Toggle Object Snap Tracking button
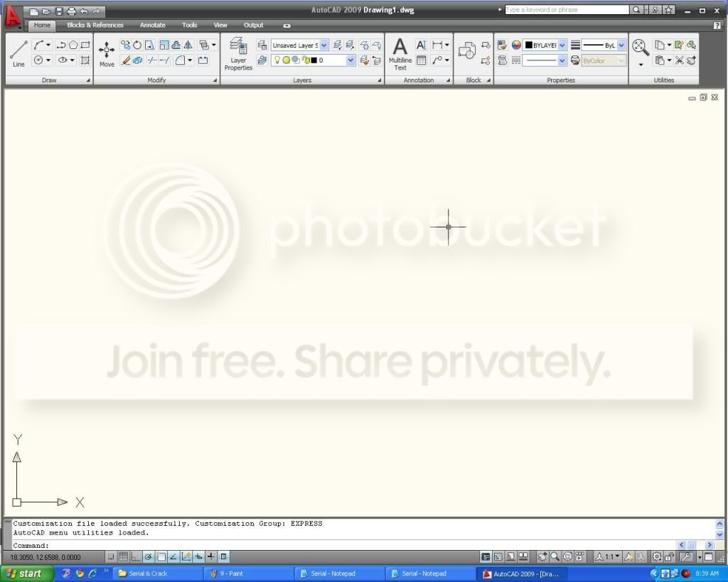728x582 pixels. 173,556
